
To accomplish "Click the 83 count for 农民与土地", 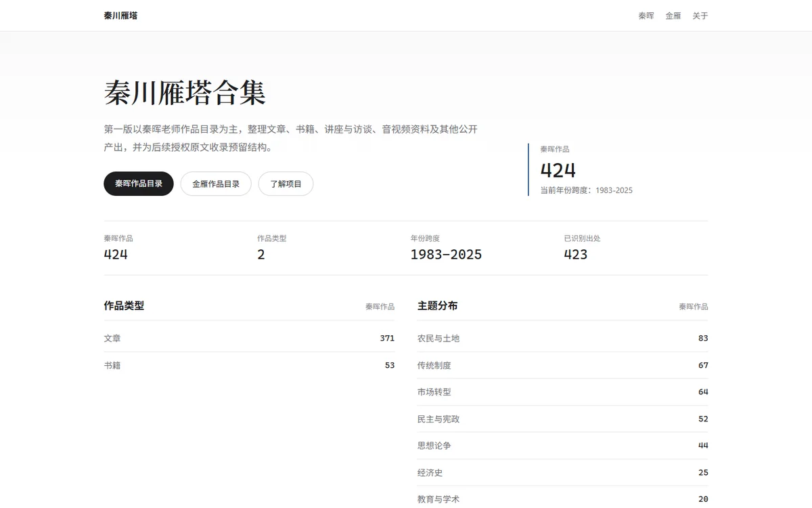I will point(703,338).
